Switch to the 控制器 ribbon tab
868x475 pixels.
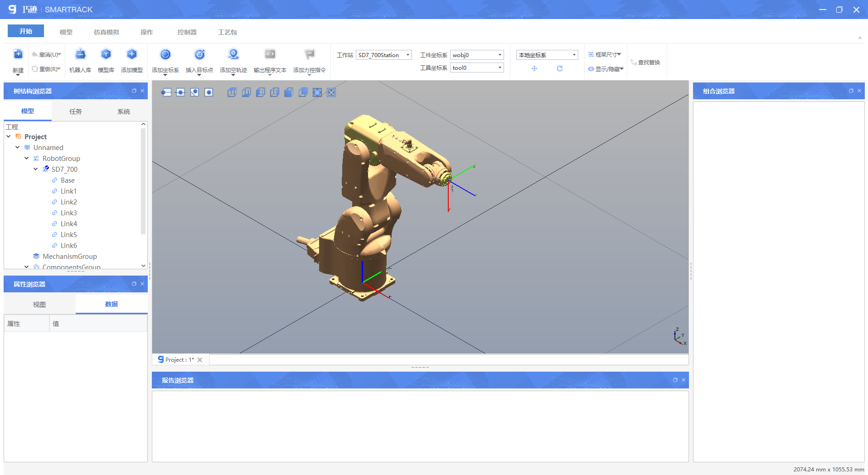click(187, 32)
